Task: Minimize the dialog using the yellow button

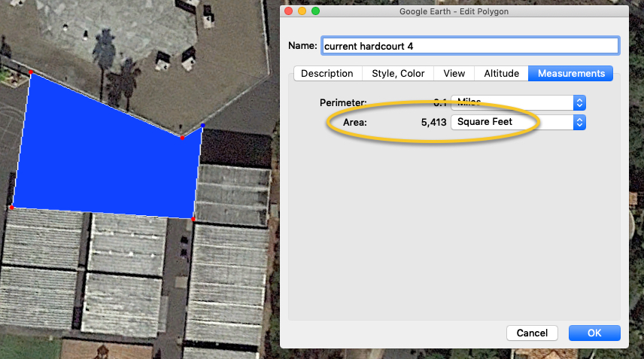Action: [x=302, y=11]
